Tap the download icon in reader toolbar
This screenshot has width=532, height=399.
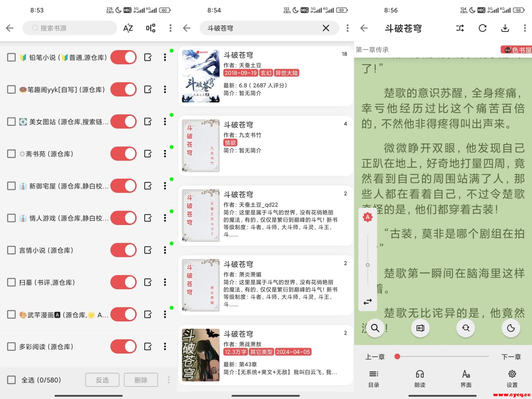pyautogui.click(x=505, y=28)
